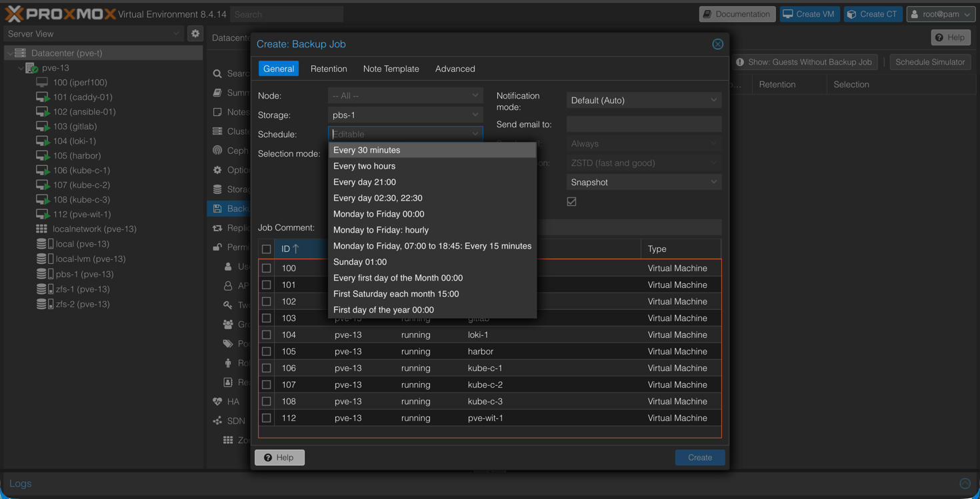Click the Replication icon in Datacenter menu
Screen dimensions: 980x499
click(217, 228)
